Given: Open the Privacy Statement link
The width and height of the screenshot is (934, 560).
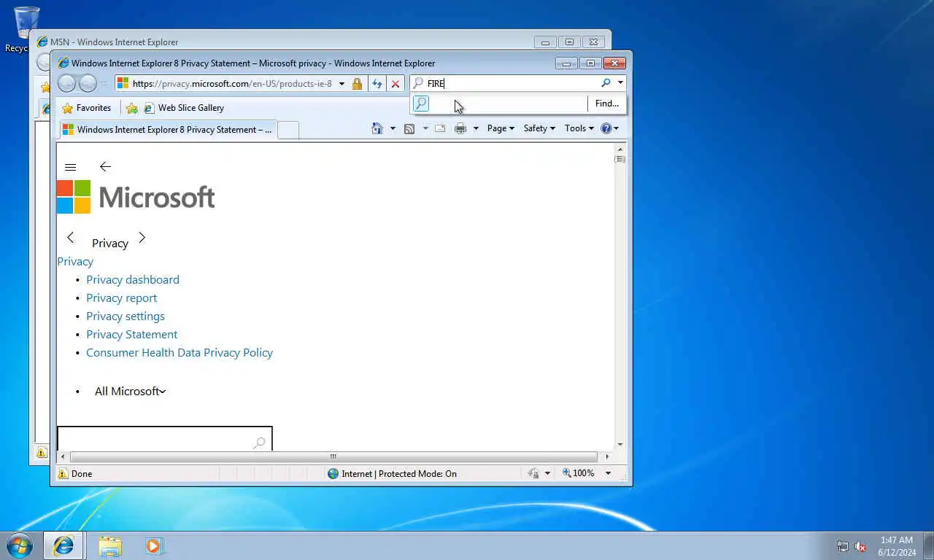Looking at the screenshot, I should click(x=132, y=335).
